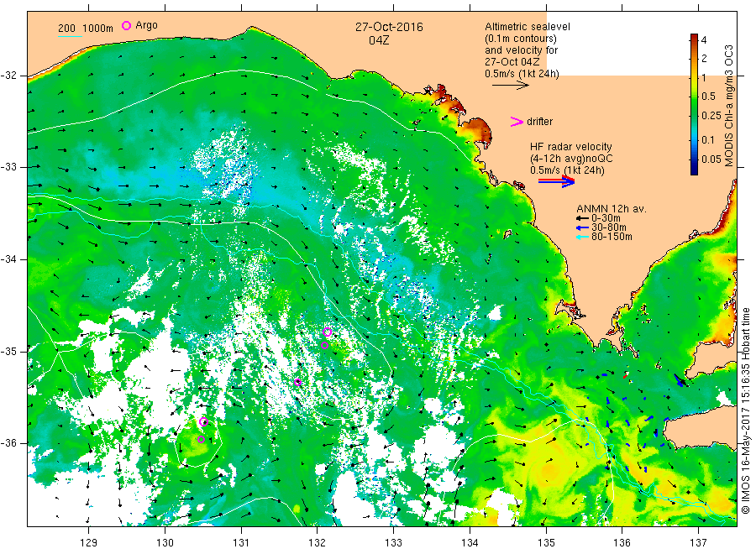Click the '135' longitude axis label
Image resolution: width=756 pixels, height=554 pixels.
(546, 542)
